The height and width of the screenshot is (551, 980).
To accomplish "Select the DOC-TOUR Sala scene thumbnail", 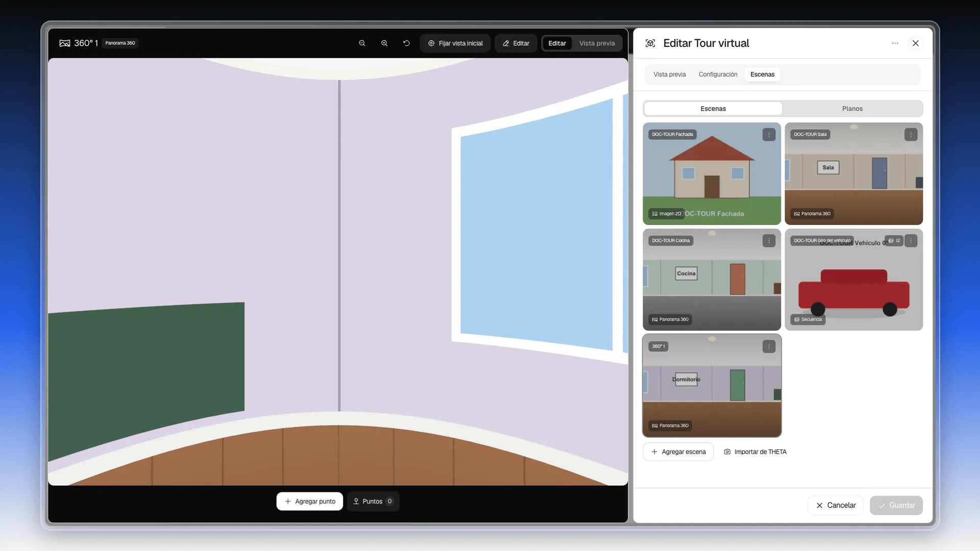I will (x=853, y=173).
